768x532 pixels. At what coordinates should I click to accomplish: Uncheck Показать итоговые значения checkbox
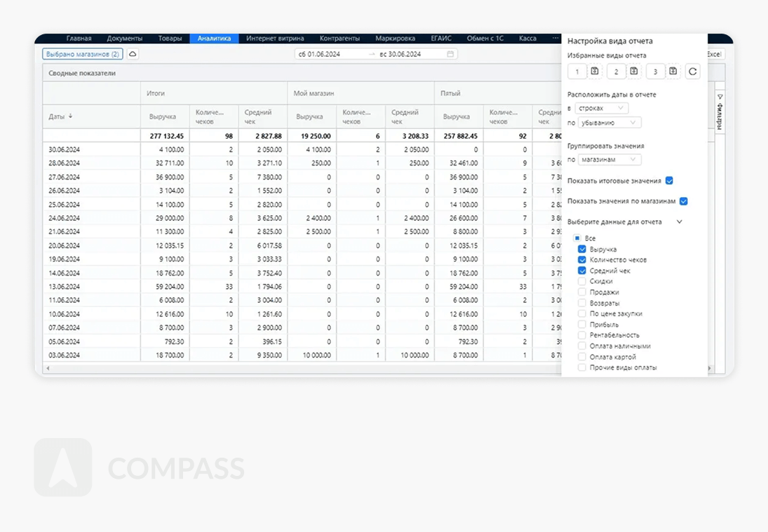(x=669, y=181)
